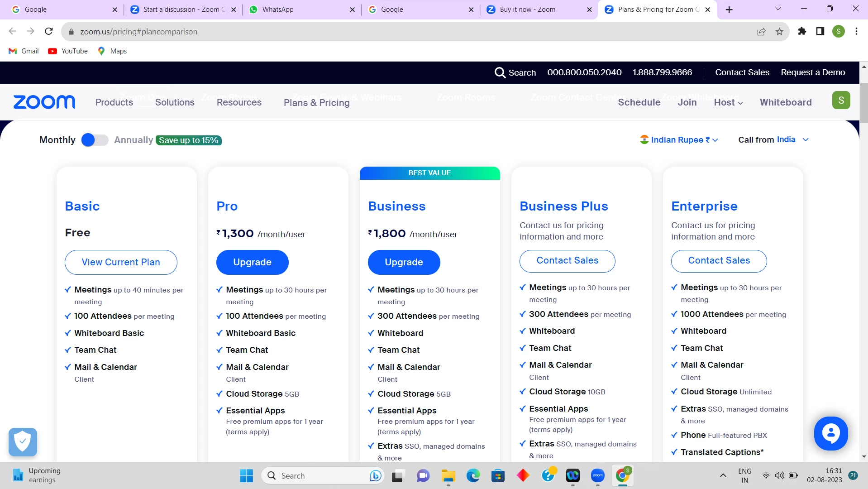Image resolution: width=868 pixels, height=489 pixels.
Task: Open the browser side panel icon
Action: [x=820, y=31]
